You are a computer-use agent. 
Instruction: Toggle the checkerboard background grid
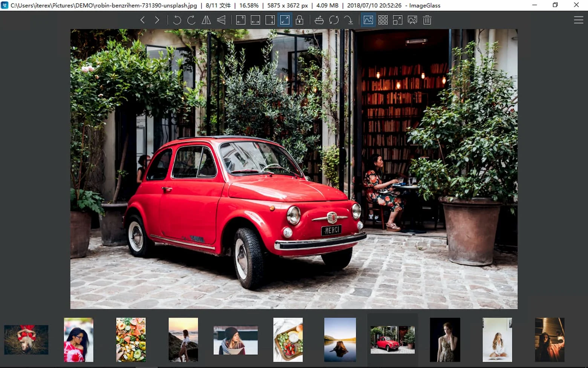(383, 20)
